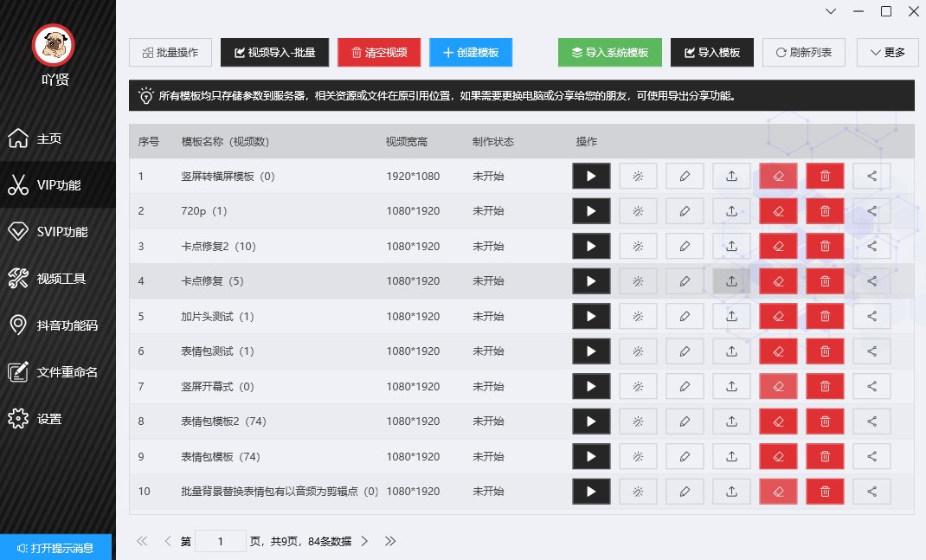Play the 表情包测试 template
926x560 pixels.
point(591,351)
